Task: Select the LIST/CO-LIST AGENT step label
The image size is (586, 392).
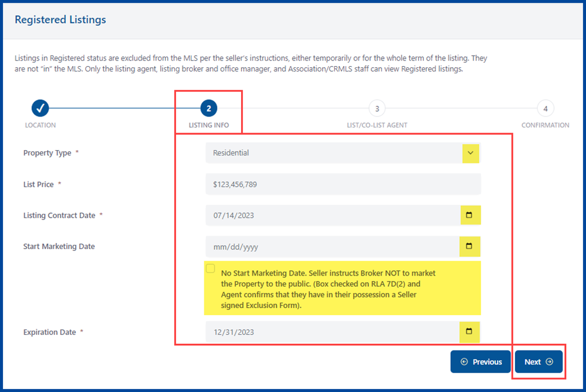Action: 377,125
